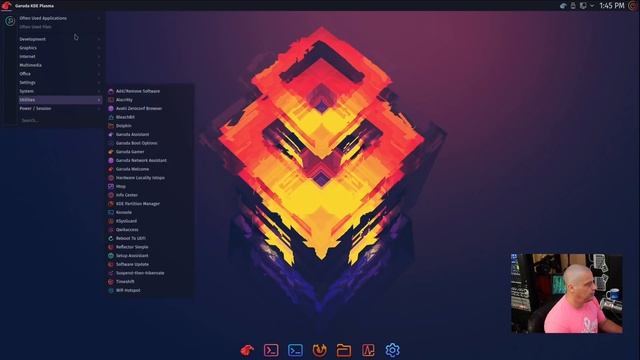The height and width of the screenshot is (360, 640).
Task: Open the Internet category
Action: 60,56
